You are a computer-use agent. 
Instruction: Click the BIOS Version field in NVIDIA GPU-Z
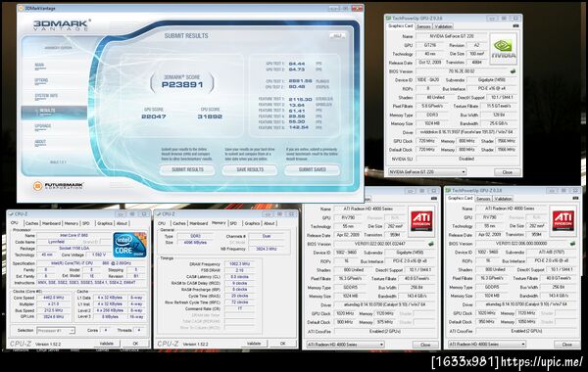point(462,71)
